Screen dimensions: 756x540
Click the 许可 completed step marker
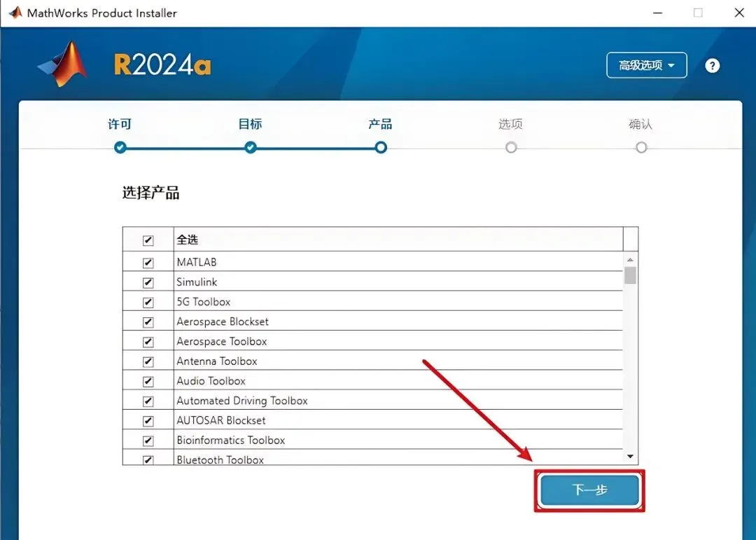click(x=120, y=147)
